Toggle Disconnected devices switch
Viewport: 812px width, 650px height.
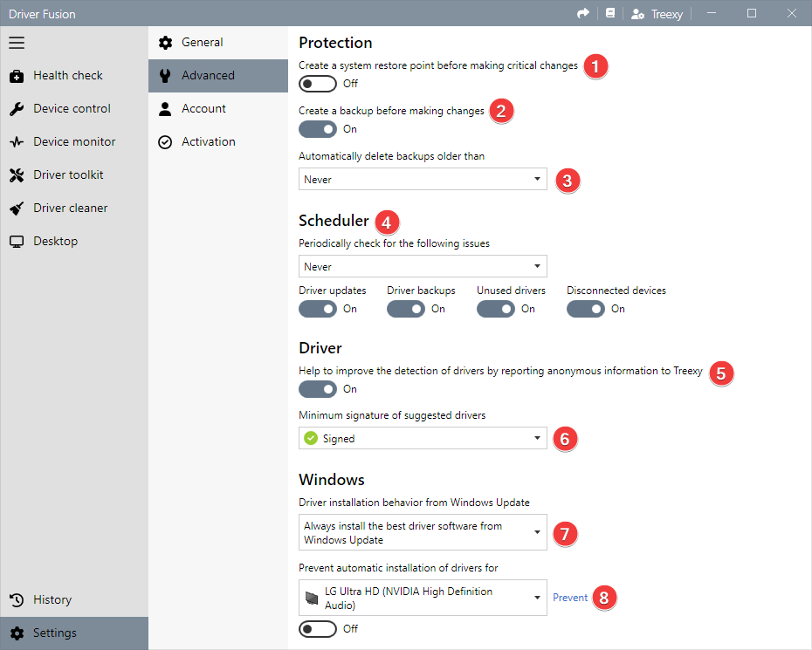586,309
